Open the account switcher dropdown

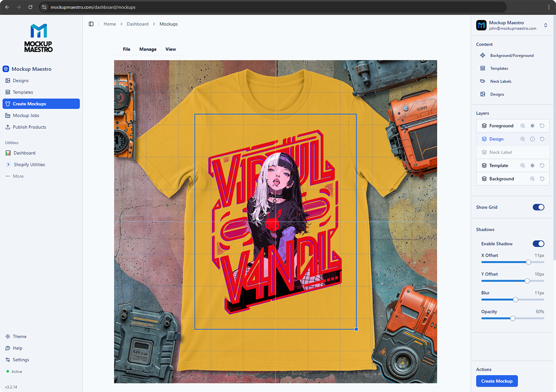tap(546, 25)
